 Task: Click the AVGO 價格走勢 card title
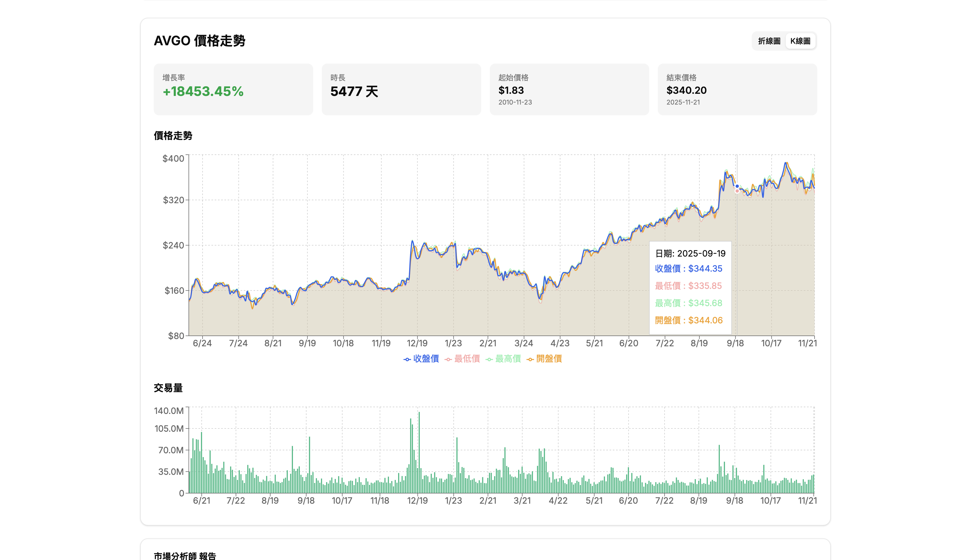pyautogui.click(x=199, y=41)
